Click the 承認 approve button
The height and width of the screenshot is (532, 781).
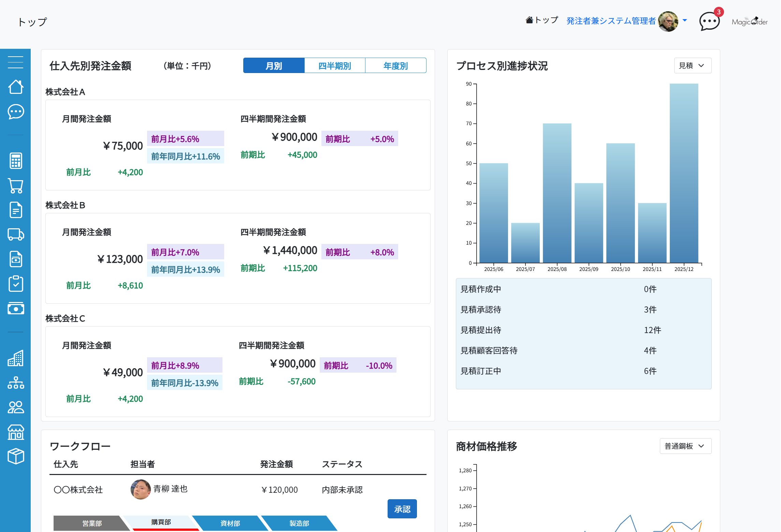tap(402, 509)
